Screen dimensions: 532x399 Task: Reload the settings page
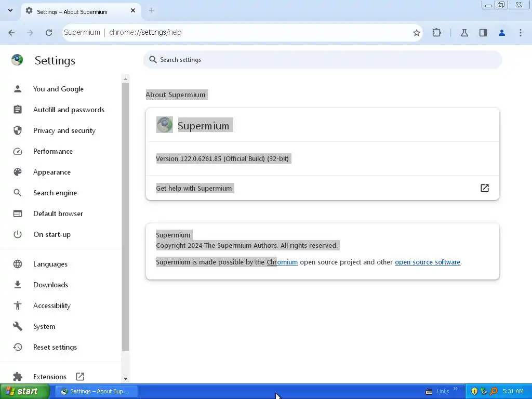click(x=49, y=33)
